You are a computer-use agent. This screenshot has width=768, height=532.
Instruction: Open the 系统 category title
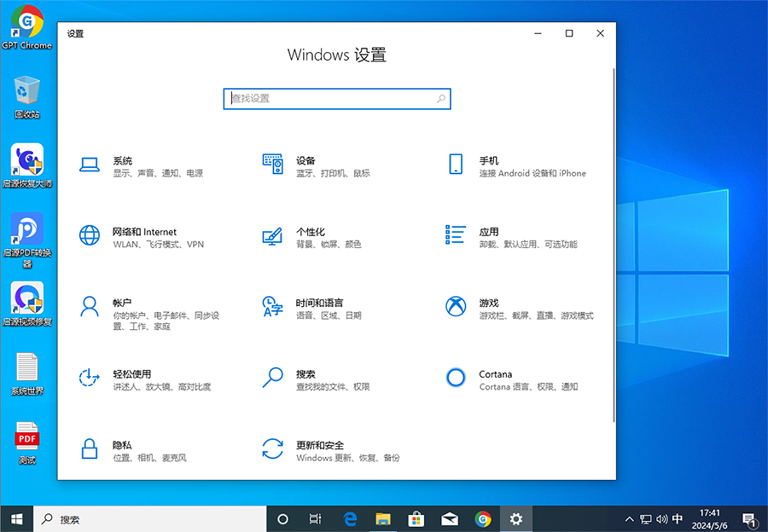pos(122,160)
